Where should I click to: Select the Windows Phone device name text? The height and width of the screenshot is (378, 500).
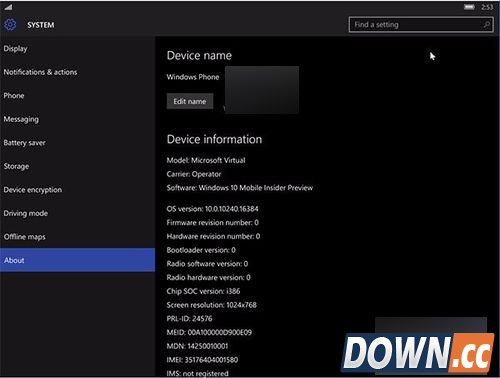(193, 77)
